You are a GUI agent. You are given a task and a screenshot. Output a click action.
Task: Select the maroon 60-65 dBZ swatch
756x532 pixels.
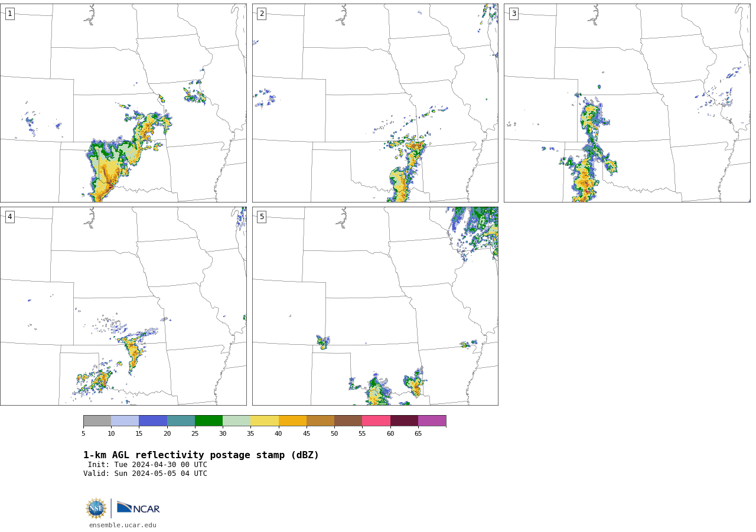point(404,421)
